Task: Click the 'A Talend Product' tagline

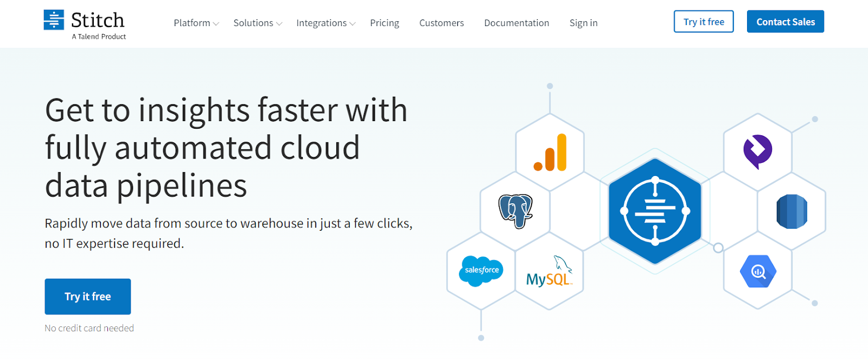Action: coord(99,36)
